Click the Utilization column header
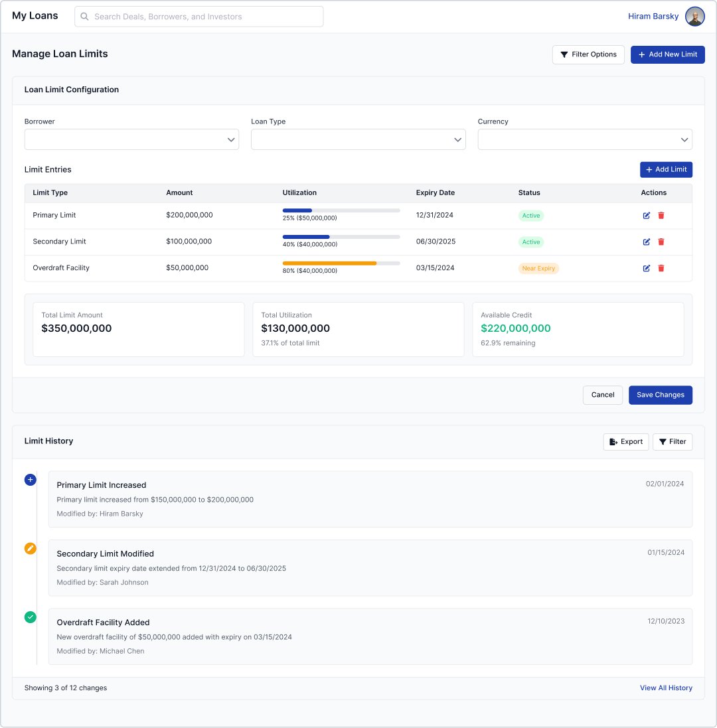This screenshot has height=728, width=717. 299,192
